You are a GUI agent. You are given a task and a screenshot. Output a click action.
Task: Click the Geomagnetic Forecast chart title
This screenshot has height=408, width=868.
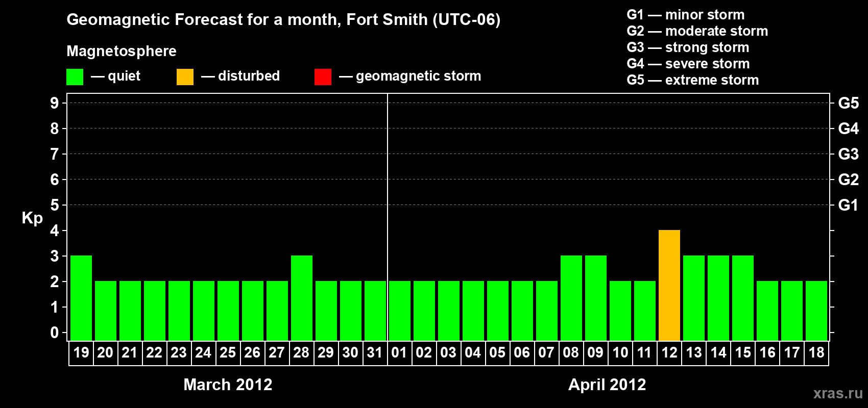click(283, 20)
